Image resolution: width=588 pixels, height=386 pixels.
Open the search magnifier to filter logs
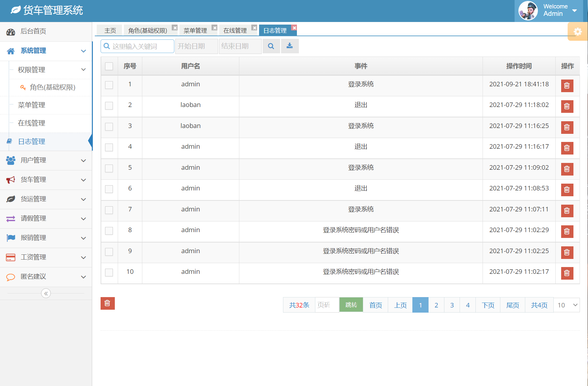click(271, 46)
